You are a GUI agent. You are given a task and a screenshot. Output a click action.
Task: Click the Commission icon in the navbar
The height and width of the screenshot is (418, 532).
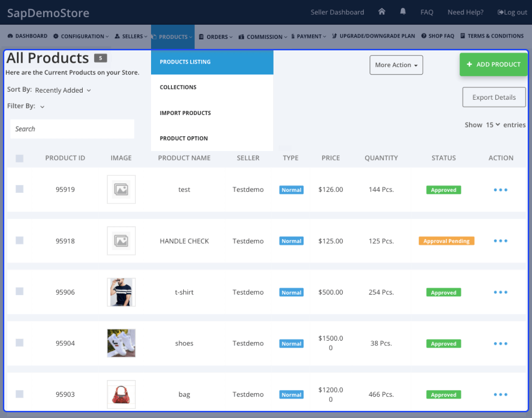241,36
